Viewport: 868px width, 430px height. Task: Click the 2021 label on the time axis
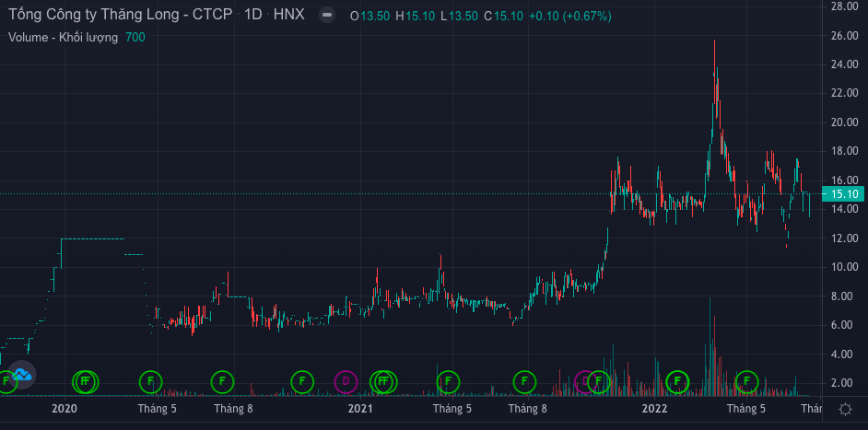[360, 409]
